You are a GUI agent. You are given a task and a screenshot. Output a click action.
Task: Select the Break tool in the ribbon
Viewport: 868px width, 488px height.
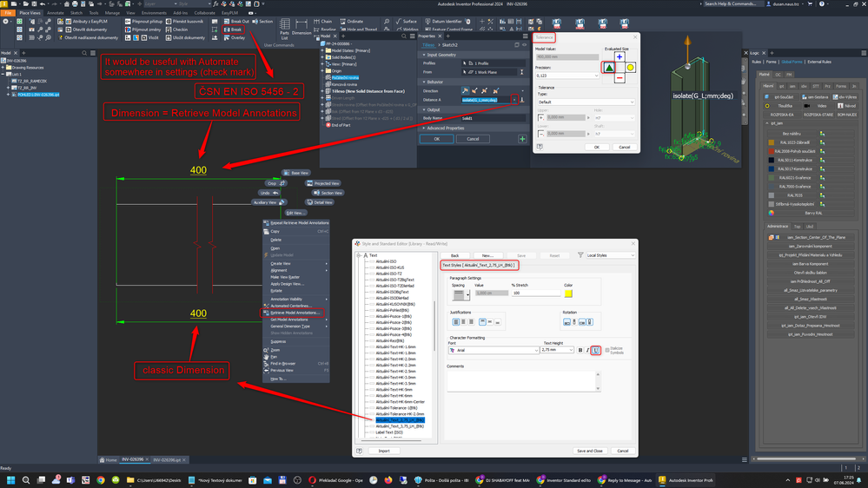pyautogui.click(x=233, y=30)
